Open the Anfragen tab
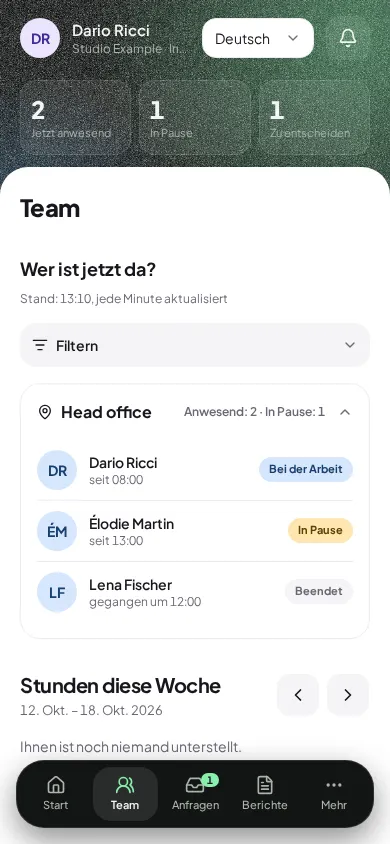This screenshot has height=844, width=390. tap(195, 793)
